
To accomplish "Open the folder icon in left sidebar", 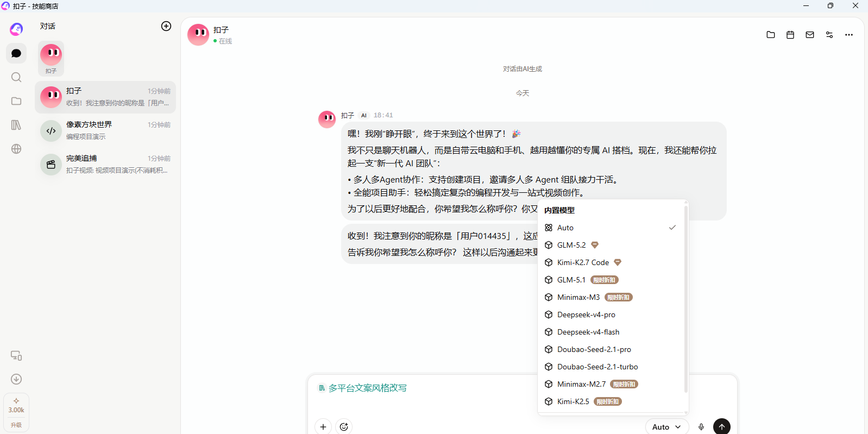I will point(16,101).
